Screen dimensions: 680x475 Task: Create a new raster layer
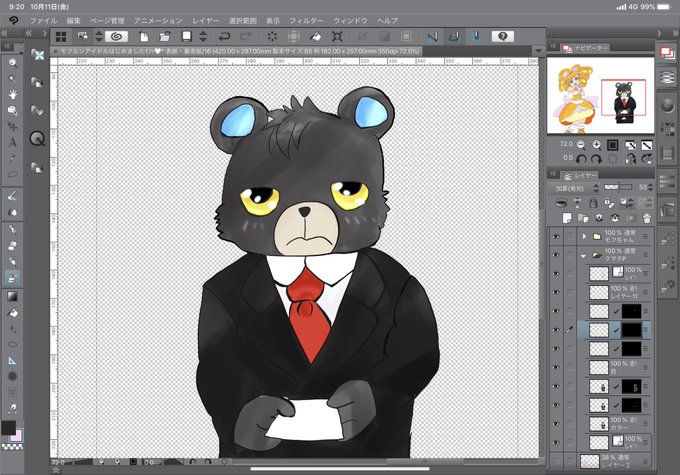567,218
